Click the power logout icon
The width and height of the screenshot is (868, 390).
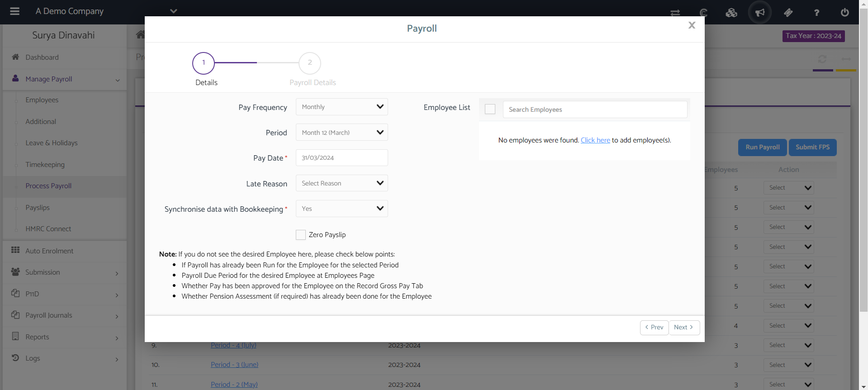844,12
